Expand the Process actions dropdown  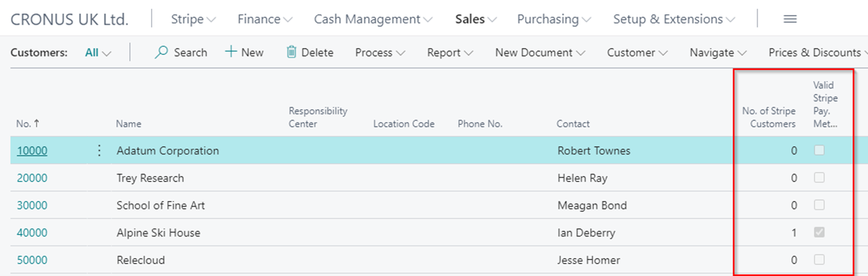380,53
